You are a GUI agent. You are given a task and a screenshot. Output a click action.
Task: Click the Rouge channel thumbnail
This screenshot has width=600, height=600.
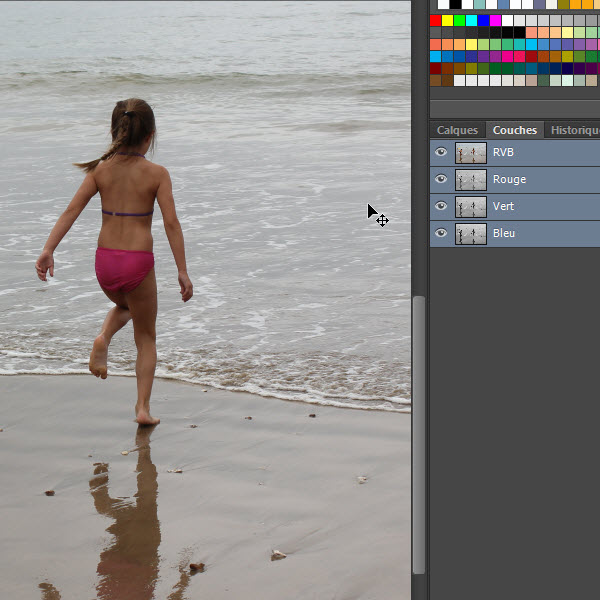tap(470, 180)
